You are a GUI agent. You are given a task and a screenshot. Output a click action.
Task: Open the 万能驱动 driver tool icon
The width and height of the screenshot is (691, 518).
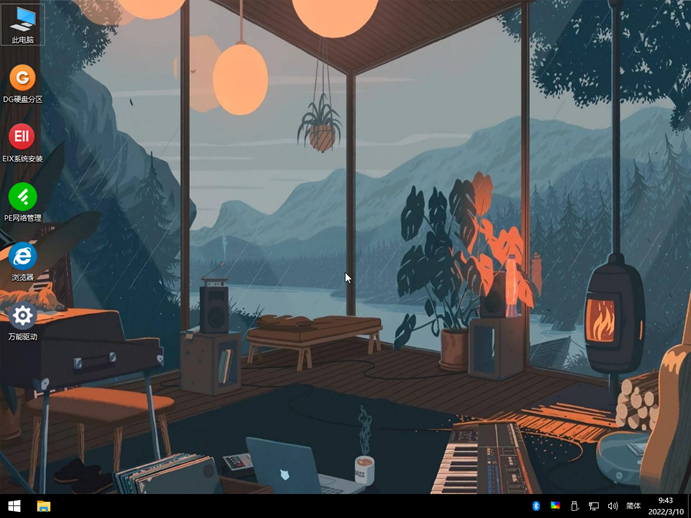click(x=22, y=316)
